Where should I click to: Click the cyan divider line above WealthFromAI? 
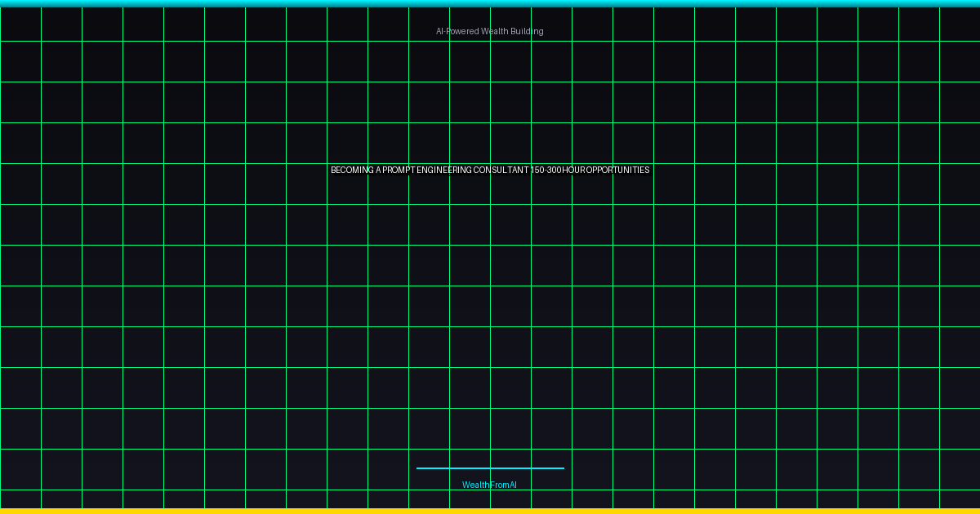point(490,468)
